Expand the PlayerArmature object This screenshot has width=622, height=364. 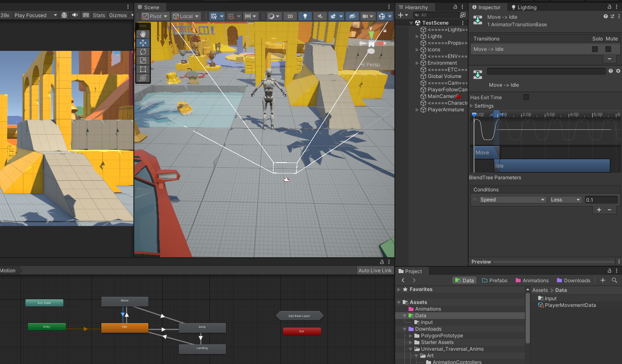[x=417, y=110]
